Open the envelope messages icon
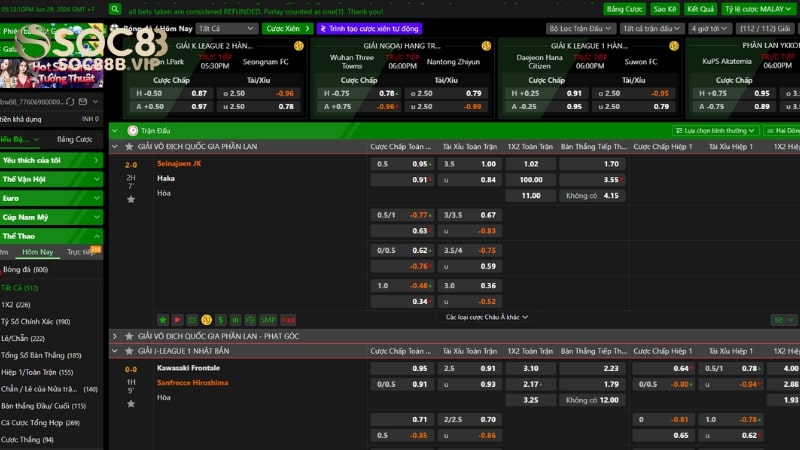 pos(83,102)
